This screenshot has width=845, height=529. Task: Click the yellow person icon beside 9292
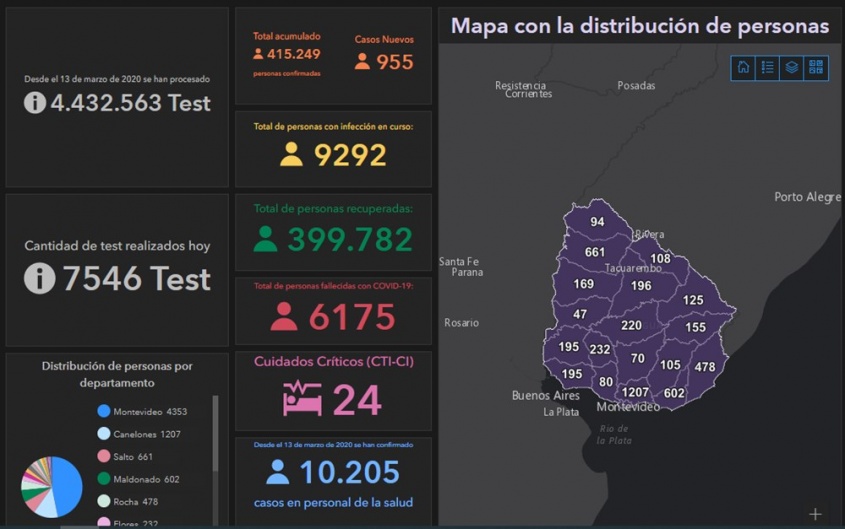(x=291, y=155)
